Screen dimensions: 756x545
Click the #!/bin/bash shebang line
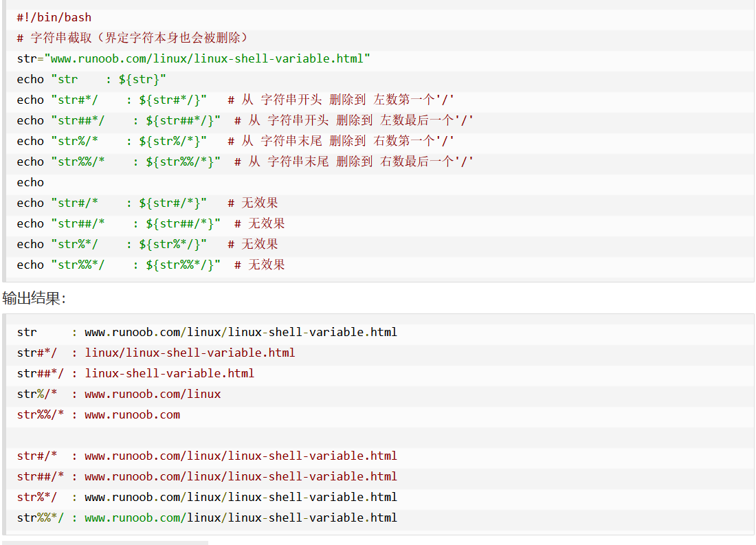click(54, 17)
